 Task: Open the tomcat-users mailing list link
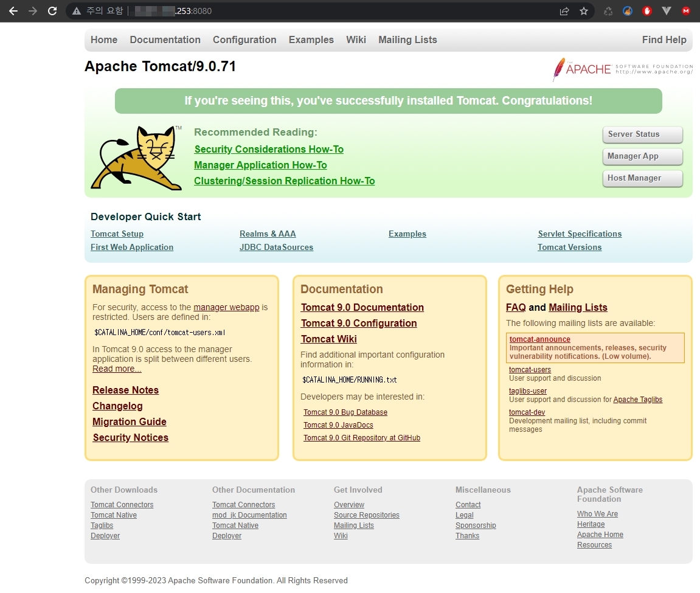[x=530, y=370]
